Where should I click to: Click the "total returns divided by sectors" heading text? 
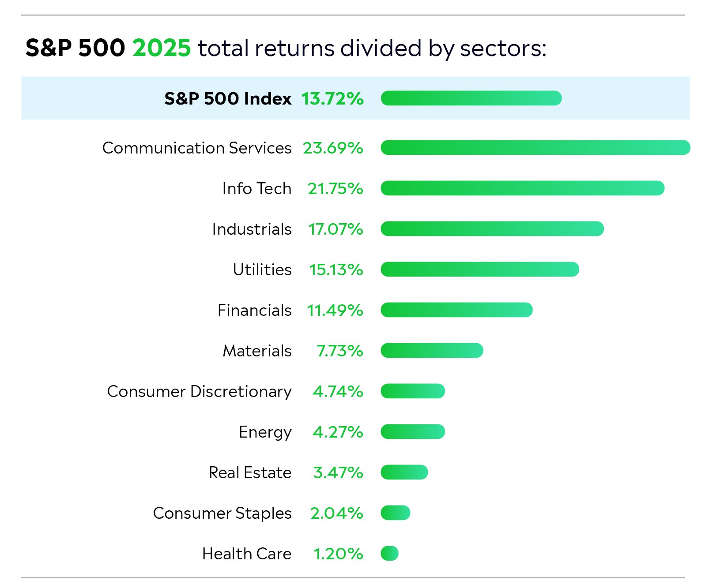pyautogui.click(x=372, y=48)
